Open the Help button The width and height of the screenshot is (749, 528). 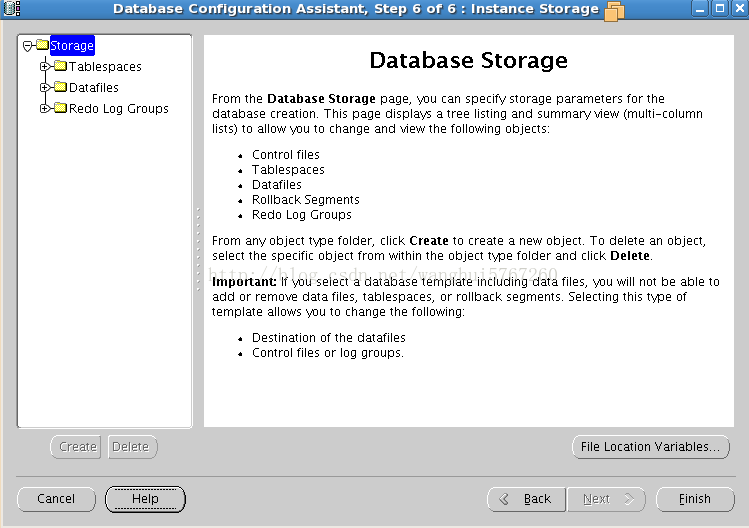coord(145,499)
